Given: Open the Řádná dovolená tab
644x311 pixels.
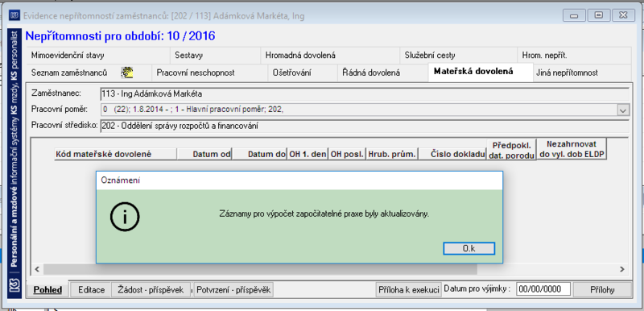Looking at the screenshot, I should tap(383, 73).
